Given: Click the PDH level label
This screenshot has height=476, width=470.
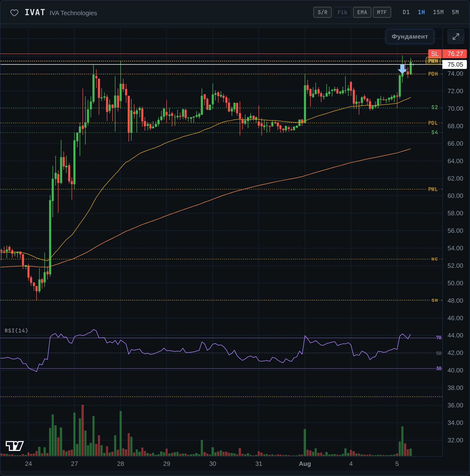Looking at the screenshot, I should point(433,74).
